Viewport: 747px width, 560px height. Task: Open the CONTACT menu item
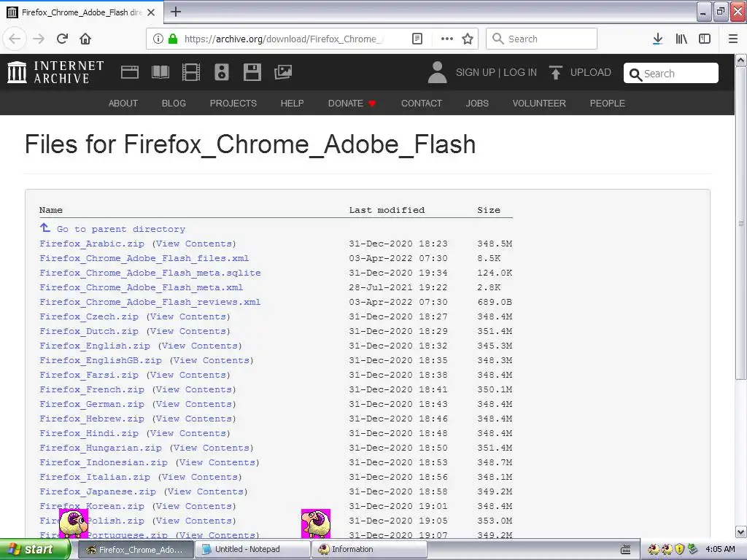[422, 104]
